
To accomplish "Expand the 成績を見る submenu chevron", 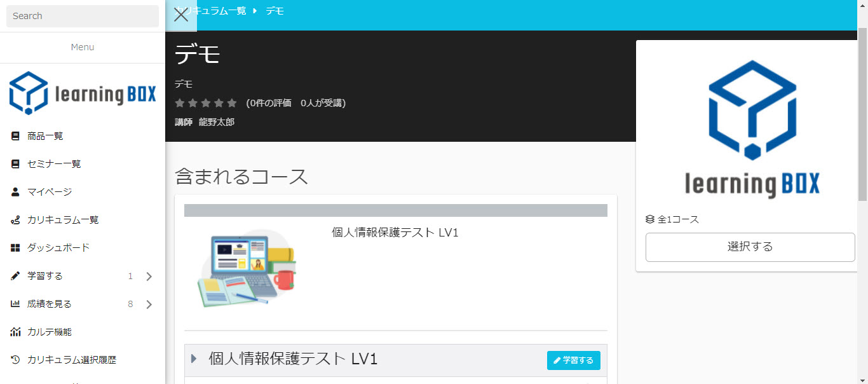I will pos(149,305).
